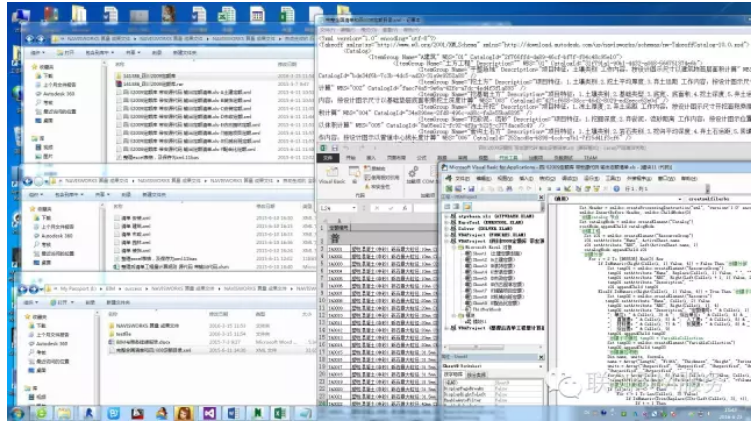Click the Save icon in VBA toolbar

point(471,189)
